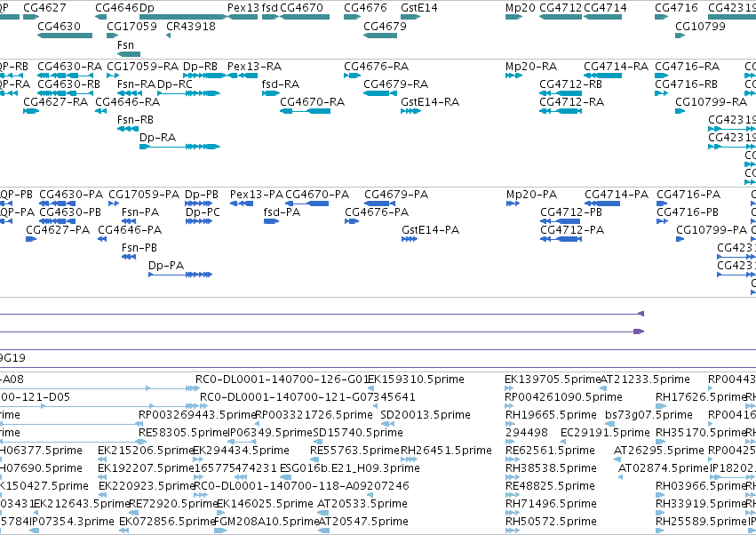Select the Dp-PC protein label
This screenshot has height=535, width=756.
pyautogui.click(x=203, y=212)
